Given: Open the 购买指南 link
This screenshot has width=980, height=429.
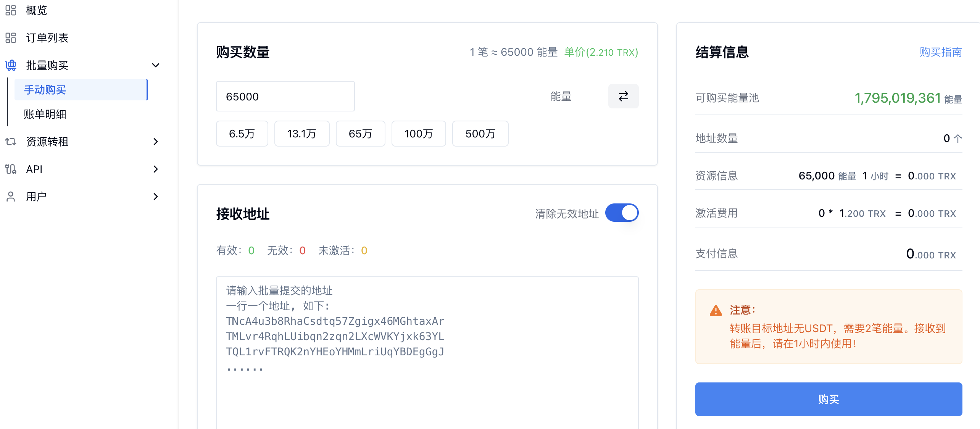Looking at the screenshot, I should click(941, 52).
